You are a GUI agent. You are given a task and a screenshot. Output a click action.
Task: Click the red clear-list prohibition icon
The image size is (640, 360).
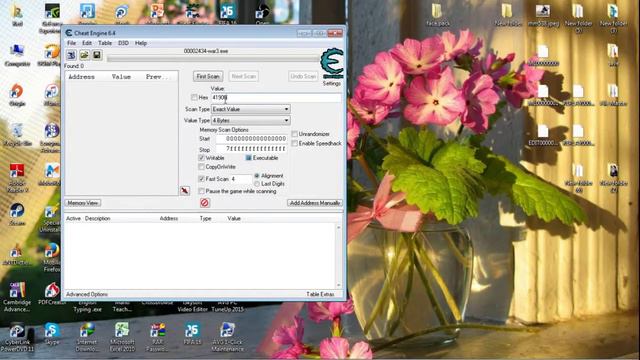[204, 202]
